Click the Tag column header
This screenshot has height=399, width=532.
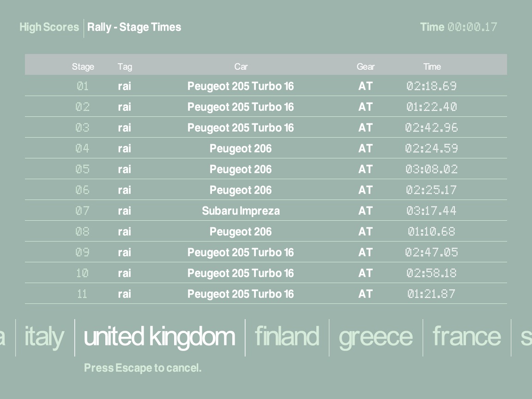click(125, 66)
